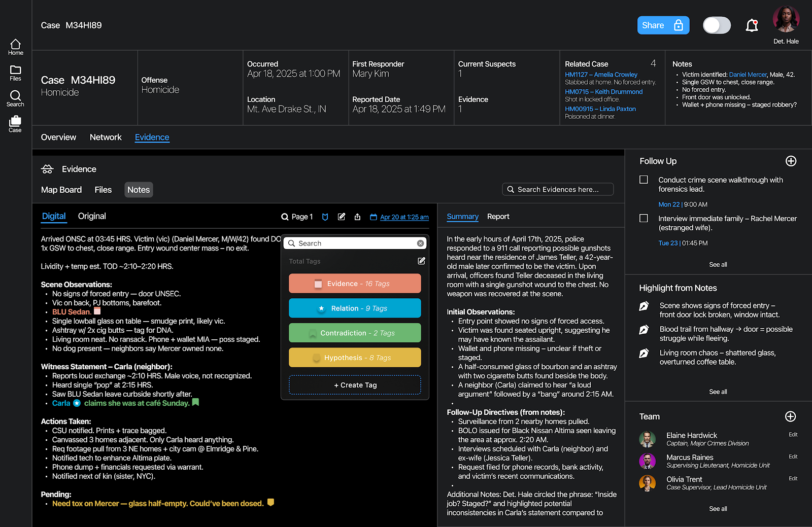The image size is (812, 527).
Task: Select the Contradiction 2 Tags swatch
Action: pyautogui.click(x=355, y=333)
